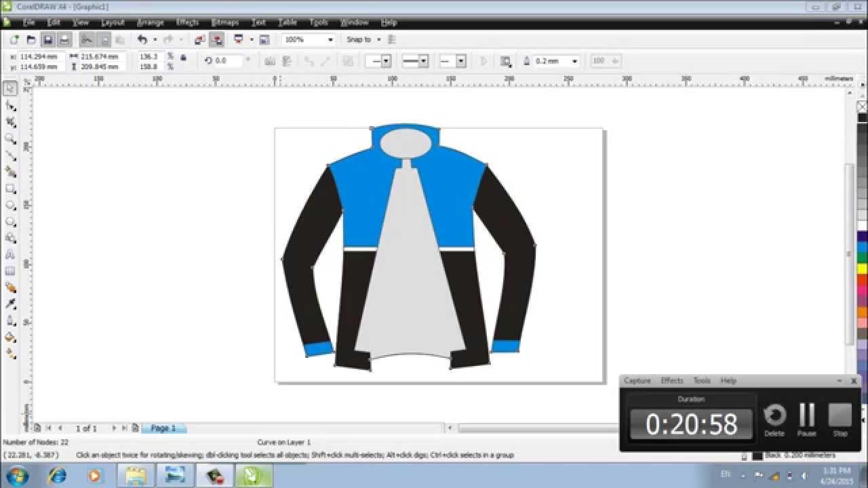Open the Windows Start button

point(16,475)
